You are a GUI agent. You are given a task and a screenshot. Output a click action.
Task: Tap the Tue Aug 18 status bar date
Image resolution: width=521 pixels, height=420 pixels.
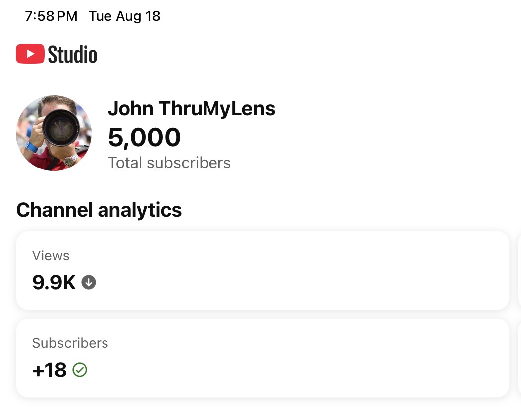[124, 16]
